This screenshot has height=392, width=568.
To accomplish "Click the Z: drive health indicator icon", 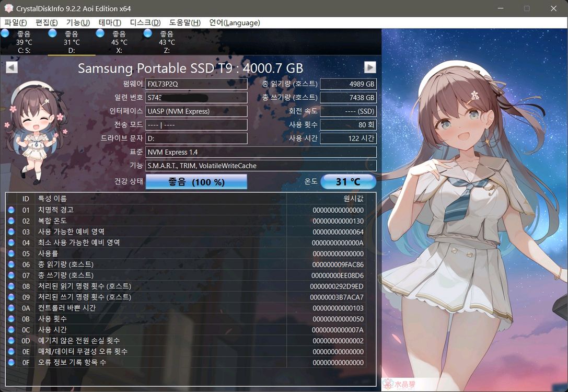I will (148, 33).
